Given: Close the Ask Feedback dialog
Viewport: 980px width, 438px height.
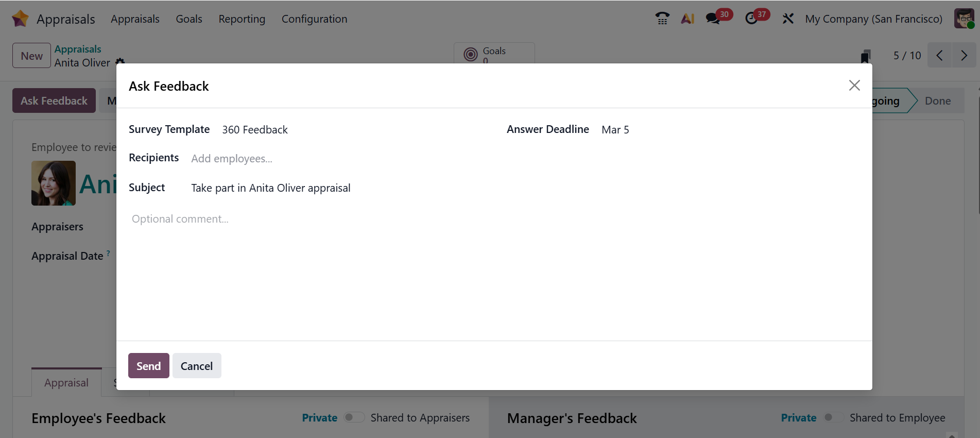Looking at the screenshot, I should [854, 86].
